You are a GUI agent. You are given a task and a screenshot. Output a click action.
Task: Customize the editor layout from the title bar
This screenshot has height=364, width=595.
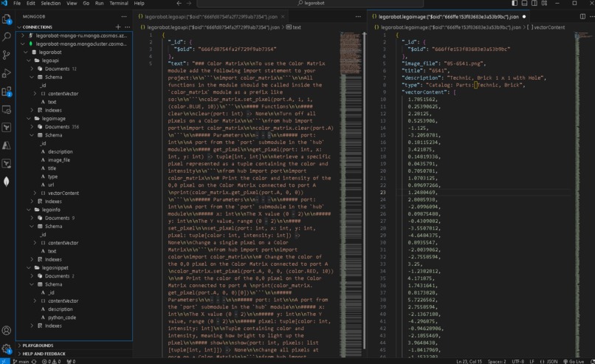click(545, 3)
